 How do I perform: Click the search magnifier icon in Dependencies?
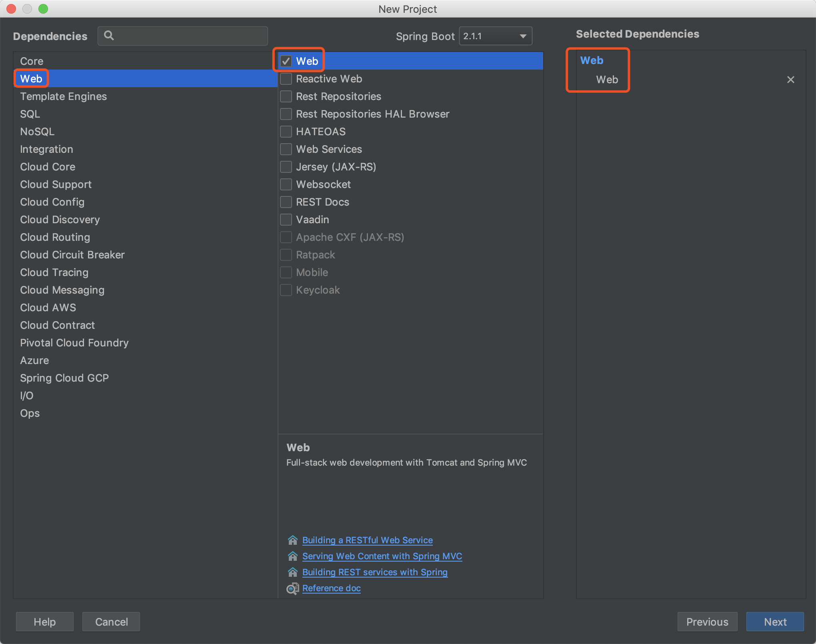109,36
